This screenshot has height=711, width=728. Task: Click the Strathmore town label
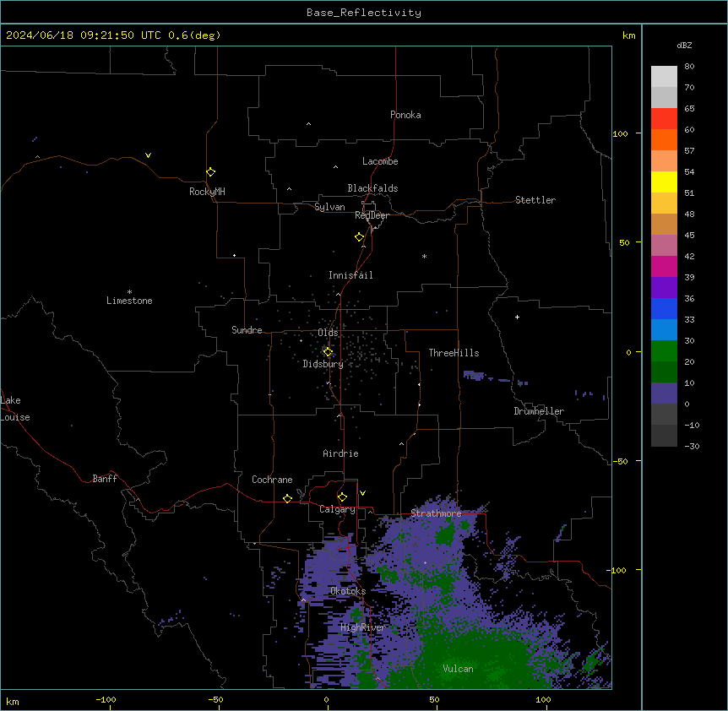[x=436, y=513]
